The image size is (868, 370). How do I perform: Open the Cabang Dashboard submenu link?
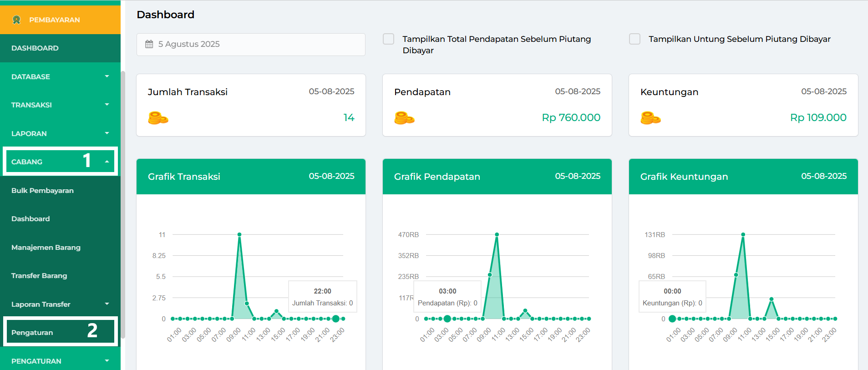60,219
